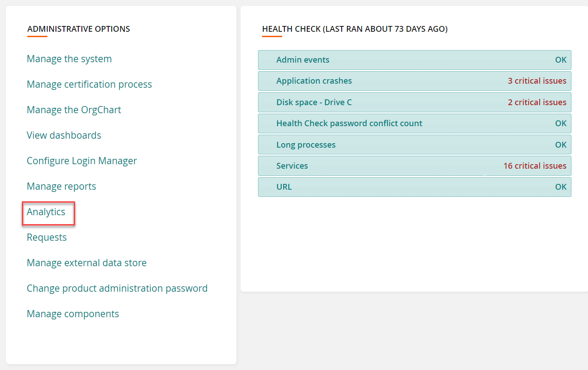Open the Analytics option

(46, 212)
